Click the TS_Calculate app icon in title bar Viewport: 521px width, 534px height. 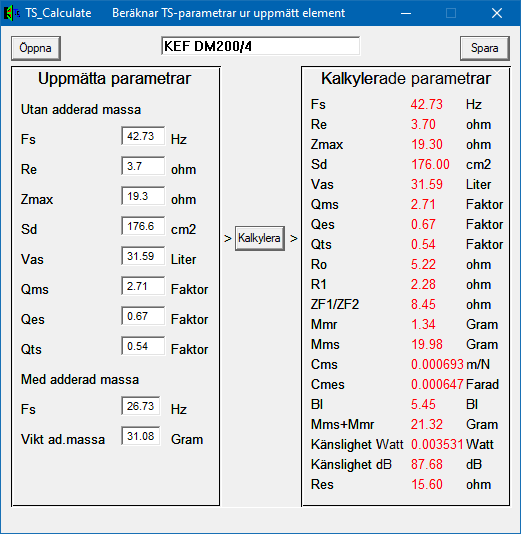point(11,13)
